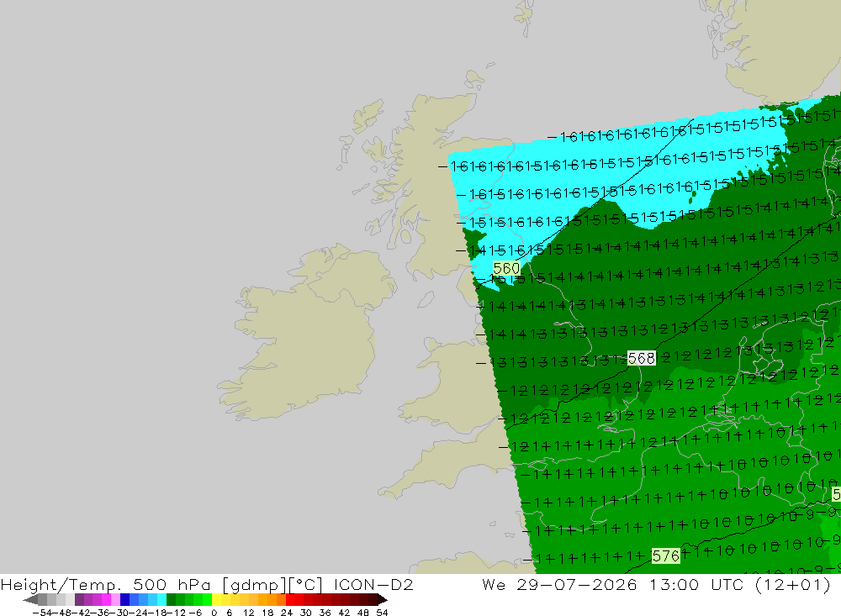This screenshot has height=616, width=841.
Task: Select the darkest green legend swatch
Action: (171, 599)
